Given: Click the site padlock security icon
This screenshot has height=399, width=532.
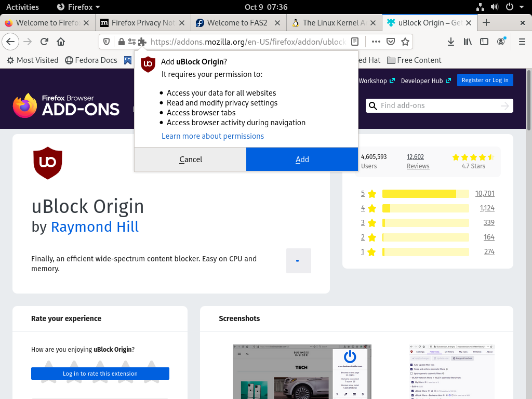Looking at the screenshot, I should point(121,42).
